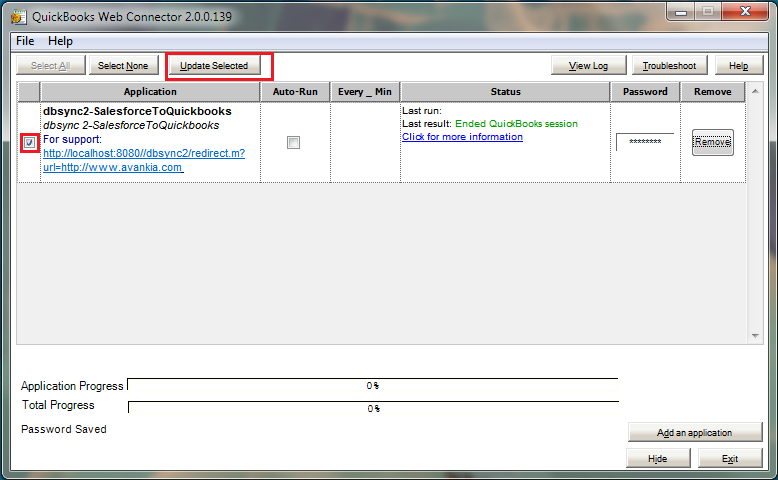Remove the dbsync2 application
778x480 pixels.
(712, 142)
